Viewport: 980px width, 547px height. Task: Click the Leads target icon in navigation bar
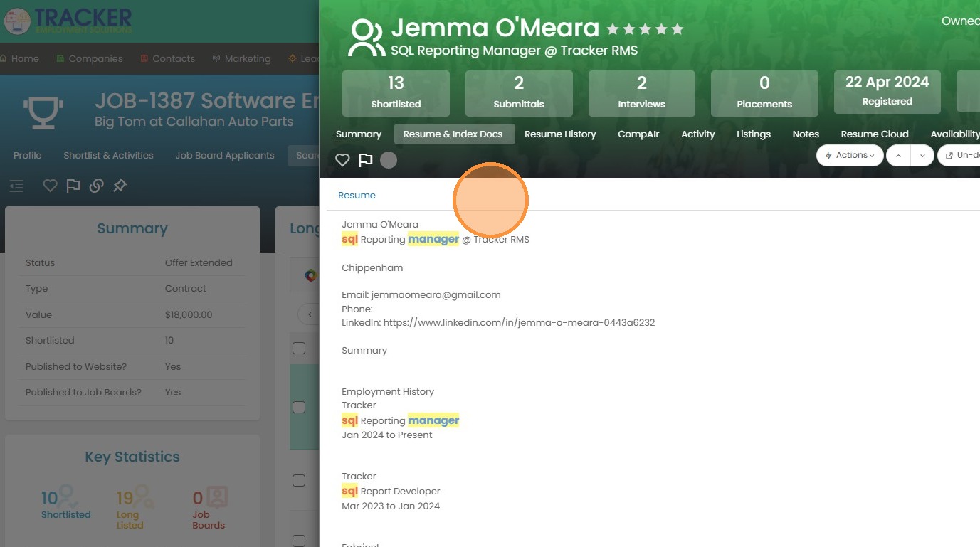pyautogui.click(x=292, y=58)
